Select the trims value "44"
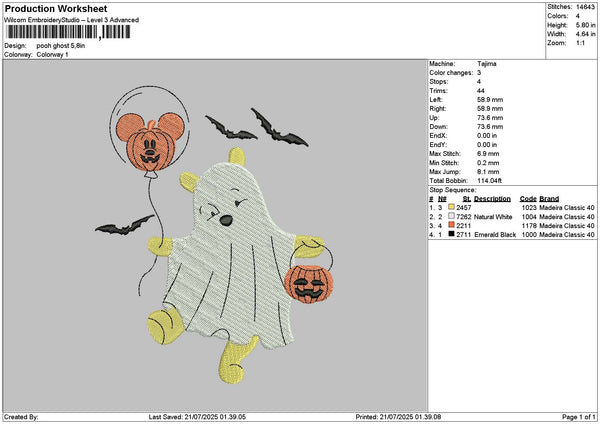 coord(481,91)
